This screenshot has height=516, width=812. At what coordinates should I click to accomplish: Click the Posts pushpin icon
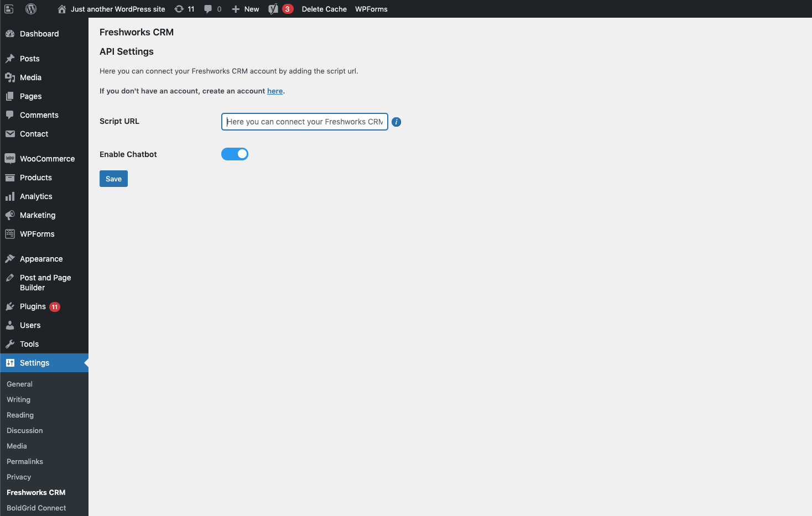click(10, 59)
